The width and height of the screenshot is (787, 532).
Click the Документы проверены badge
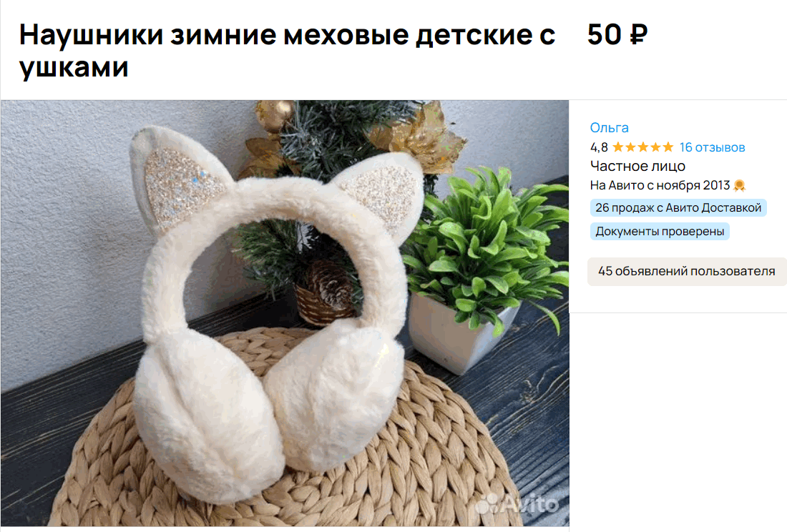point(660,231)
